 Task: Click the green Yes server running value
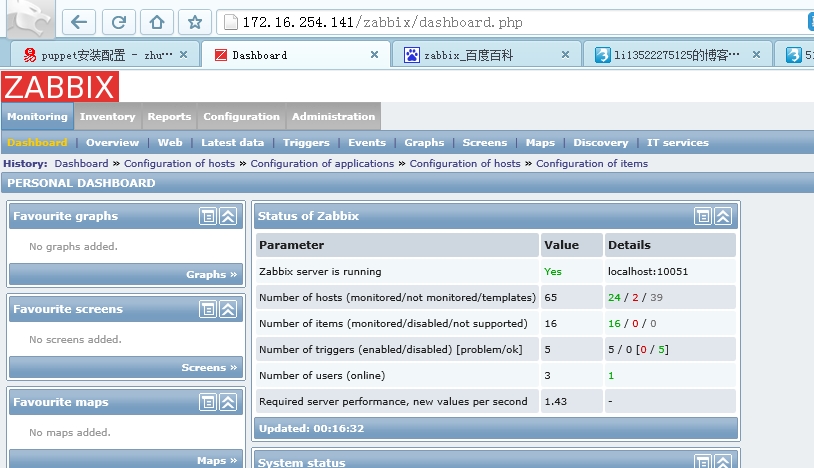click(x=552, y=271)
